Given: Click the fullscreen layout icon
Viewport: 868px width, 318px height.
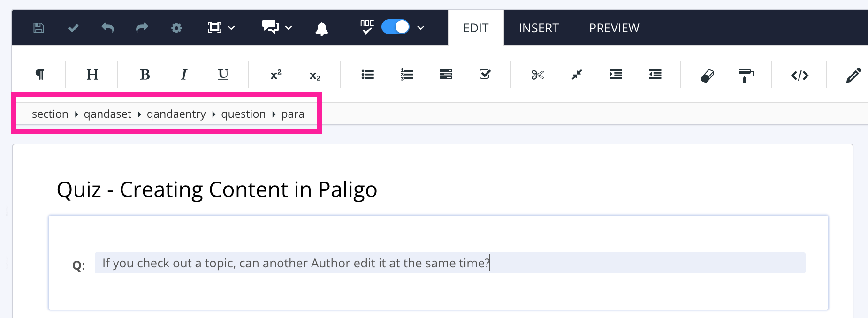Looking at the screenshot, I should point(214,28).
